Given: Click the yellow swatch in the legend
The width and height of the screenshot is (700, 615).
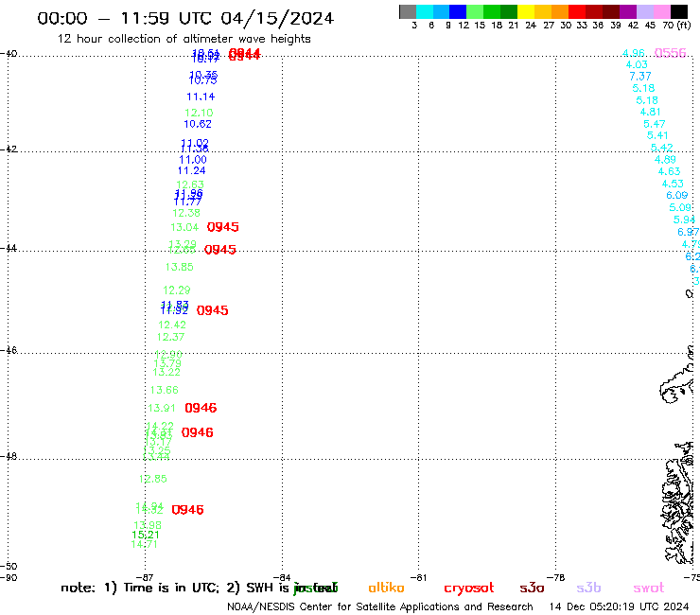Looking at the screenshot, I should (x=525, y=11).
